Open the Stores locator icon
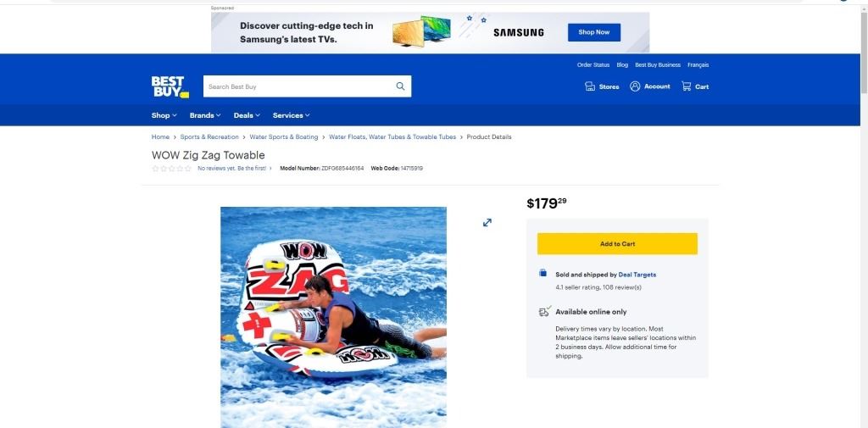868x428 pixels. [590, 86]
